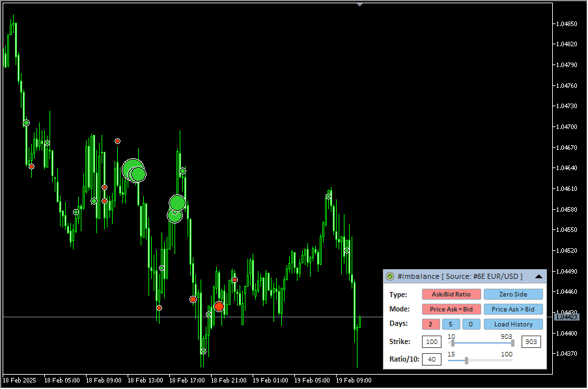This screenshot has height=389, width=588.
Task: Click the Strike minimum value field
Action: pyautogui.click(x=431, y=342)
